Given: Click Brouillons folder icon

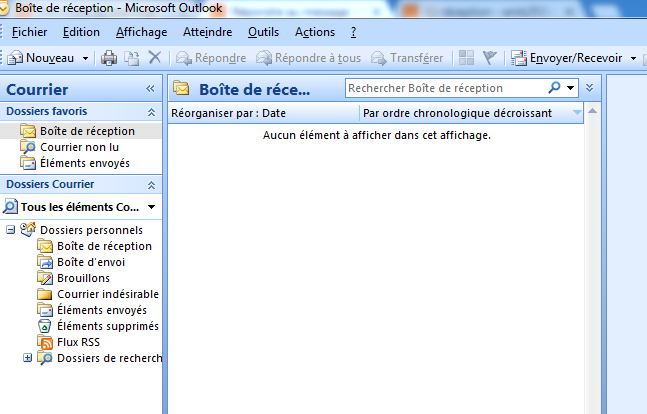Looking at the screenshot, I should 45,279.
